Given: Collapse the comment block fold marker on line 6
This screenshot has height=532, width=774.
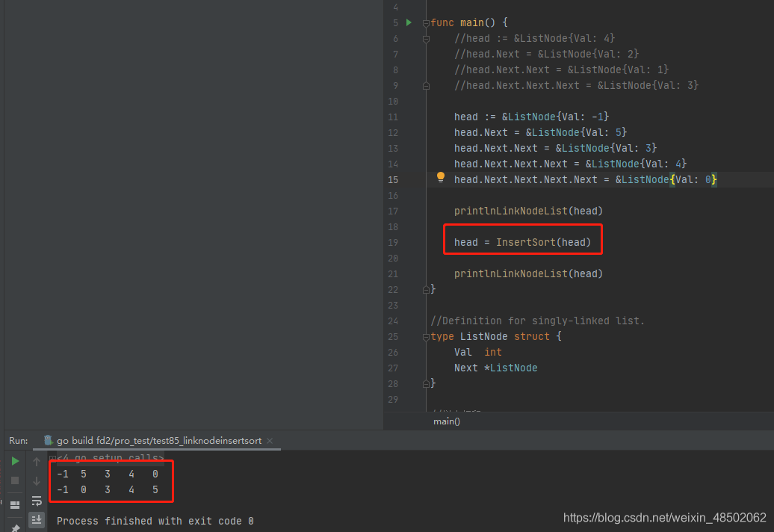Looking at the screenshot, I should tap(426, 39).
